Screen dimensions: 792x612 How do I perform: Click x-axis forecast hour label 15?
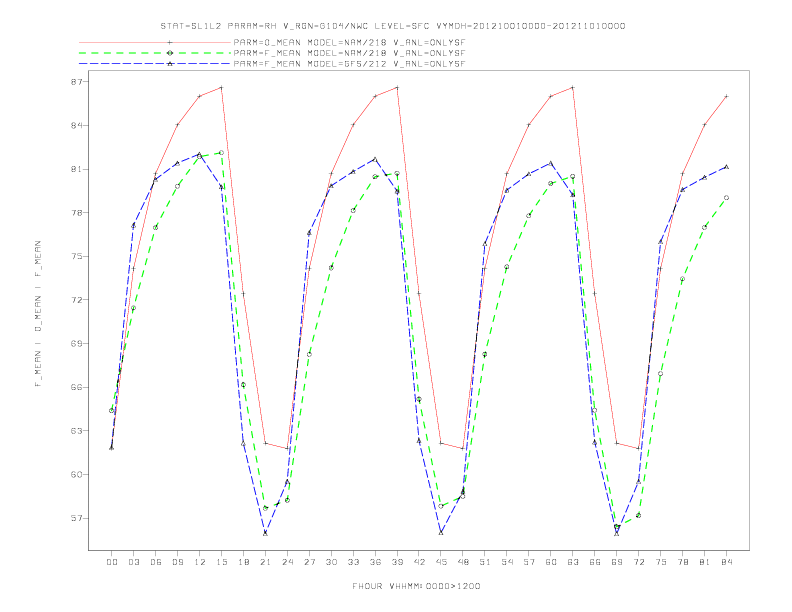click(x=221, y=562)
